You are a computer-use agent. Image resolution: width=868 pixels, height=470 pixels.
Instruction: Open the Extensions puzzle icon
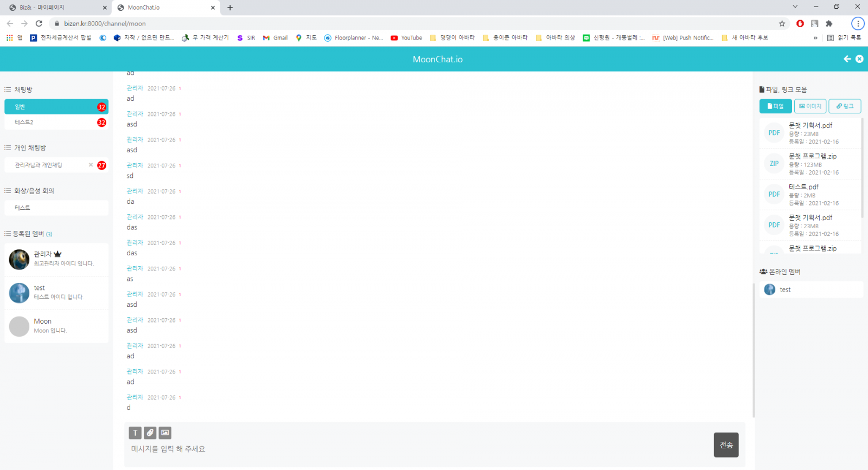coord(829,23)
